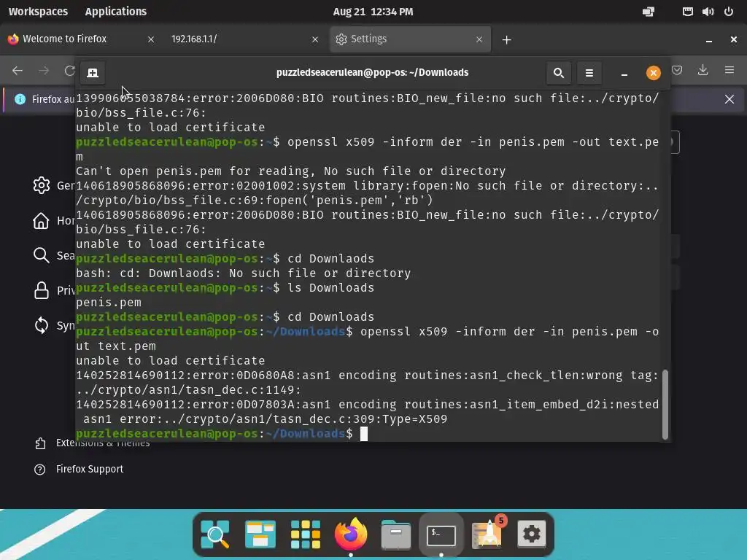
Task: Open Firefox Support link
Action: 79,470
